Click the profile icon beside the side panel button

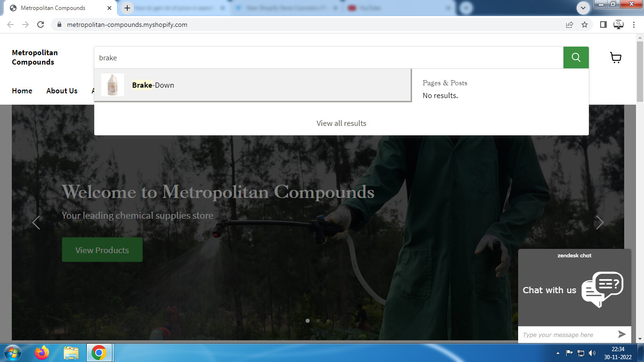619,25
